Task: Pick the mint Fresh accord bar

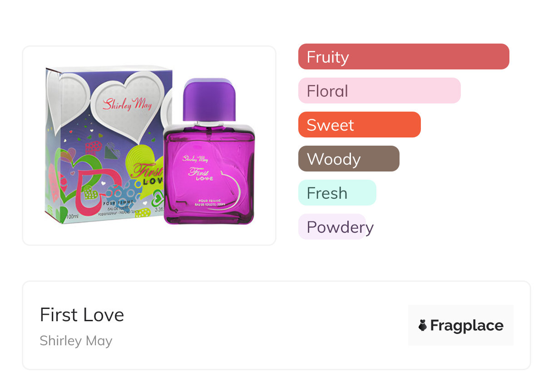Action: tap(337, 193)
